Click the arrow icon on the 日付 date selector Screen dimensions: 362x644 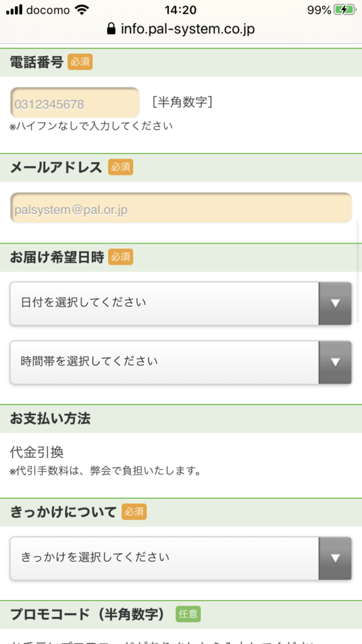[x=336, y=304]
